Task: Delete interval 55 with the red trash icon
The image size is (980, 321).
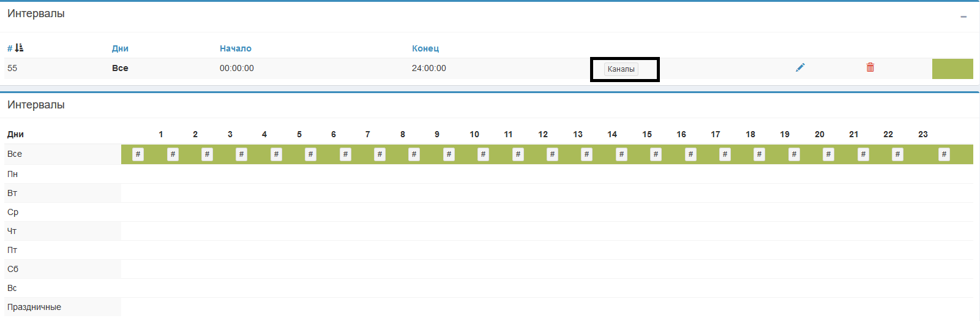Action: [870, 67]
